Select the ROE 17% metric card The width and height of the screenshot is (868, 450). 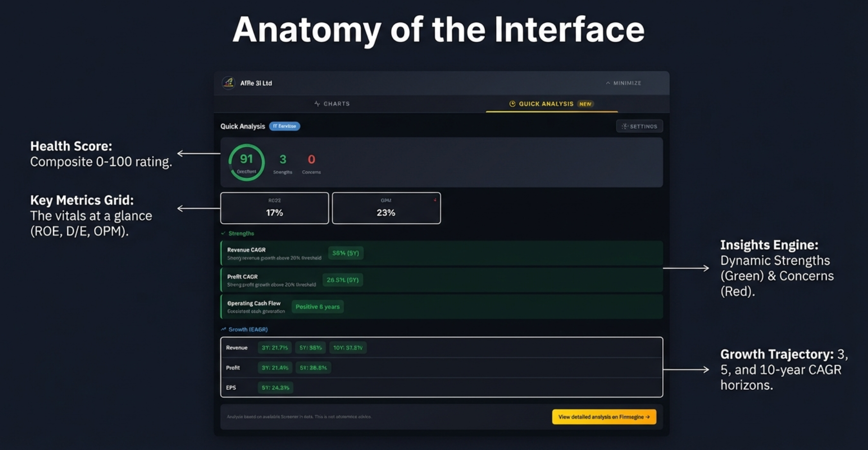click(274, 208)
